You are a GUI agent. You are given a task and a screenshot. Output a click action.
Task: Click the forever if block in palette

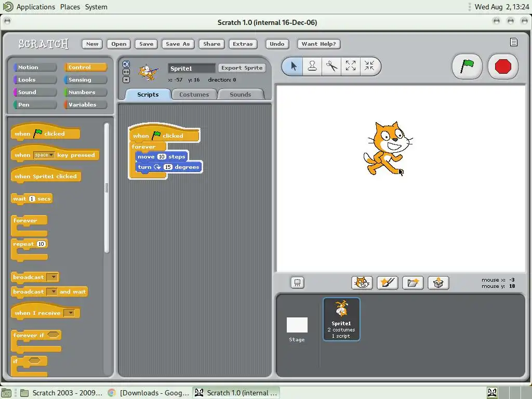click(x=36, y=341)
